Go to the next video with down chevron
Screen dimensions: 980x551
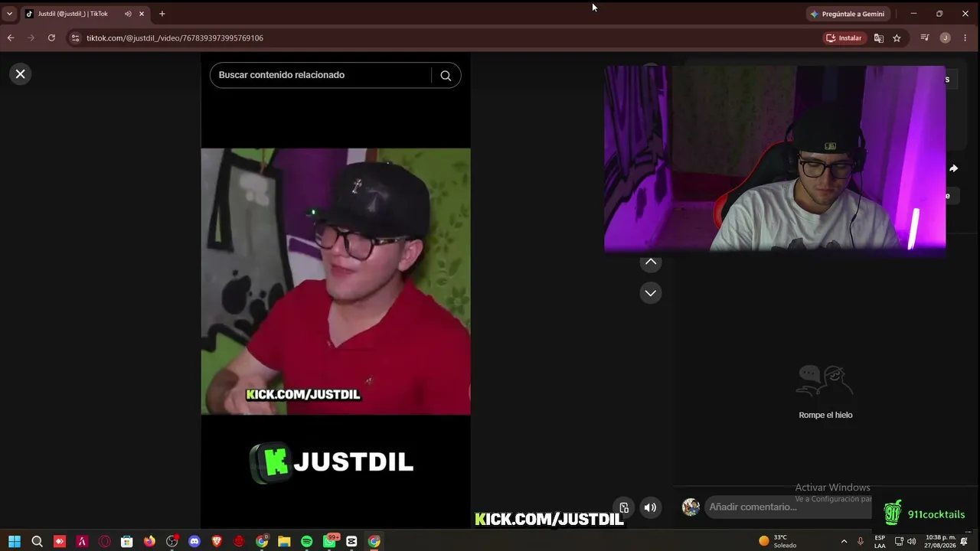(651, 293)
